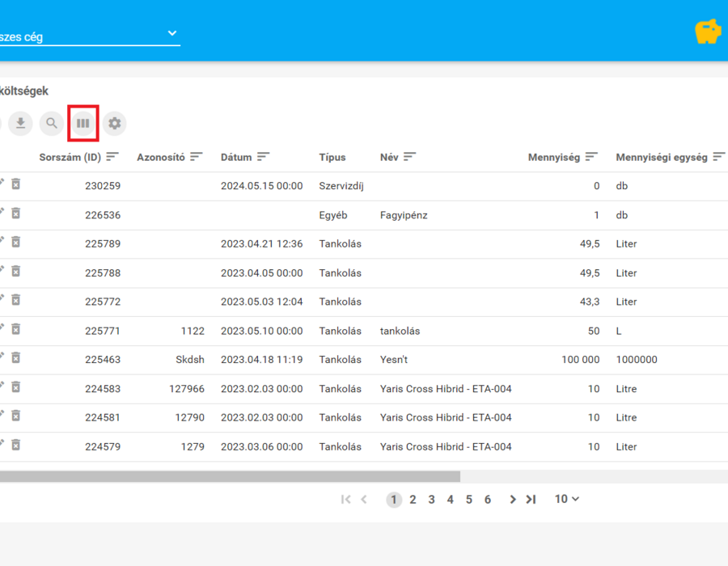Delete row 225772 with trash icon

pyautogui.click(x=16, y=300)
